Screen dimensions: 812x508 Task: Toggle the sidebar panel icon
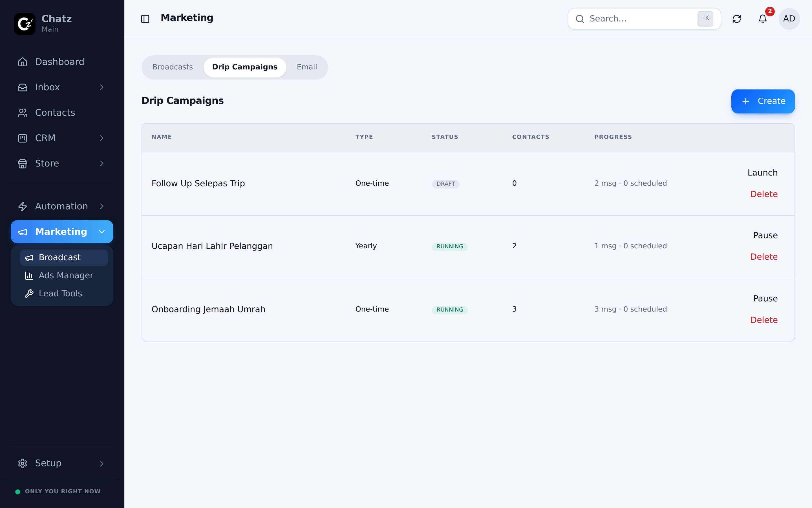[x=145, y=19]
